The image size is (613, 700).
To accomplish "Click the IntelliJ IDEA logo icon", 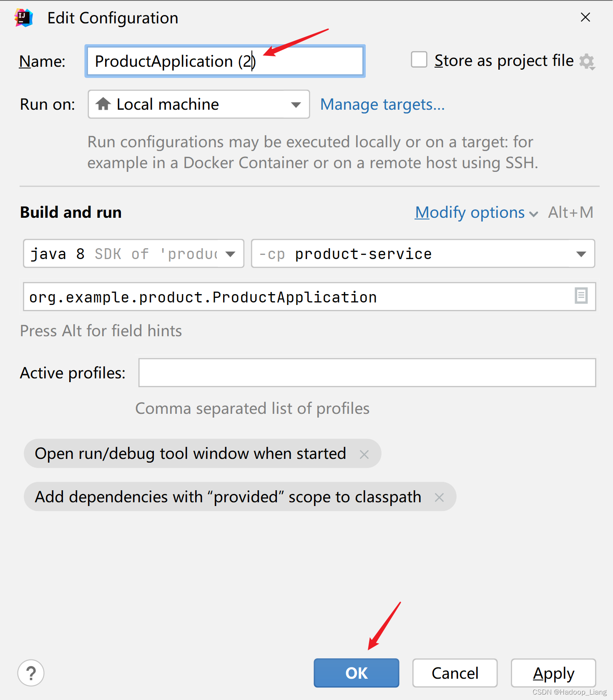I will click(x=24, y=18).
